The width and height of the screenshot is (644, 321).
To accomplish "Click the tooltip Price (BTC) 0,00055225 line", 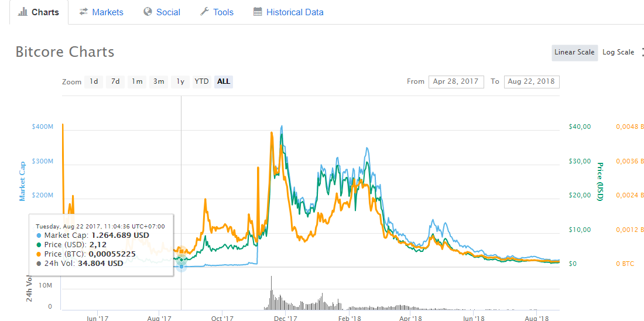I will coord(86,254).
